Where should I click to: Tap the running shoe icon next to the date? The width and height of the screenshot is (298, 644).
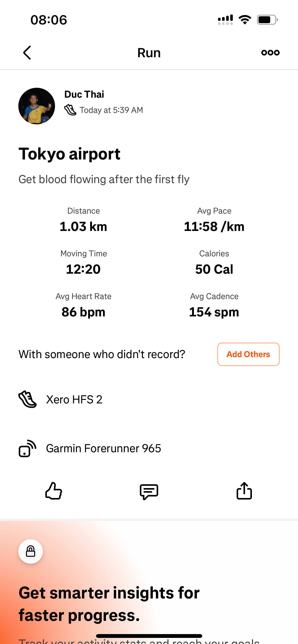70,110
